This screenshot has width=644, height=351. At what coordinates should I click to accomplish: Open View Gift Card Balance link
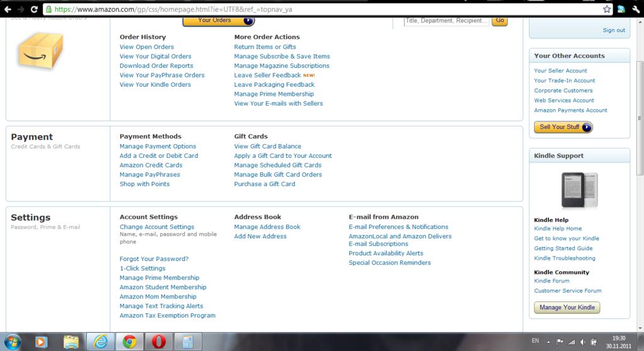coord(267,147)
